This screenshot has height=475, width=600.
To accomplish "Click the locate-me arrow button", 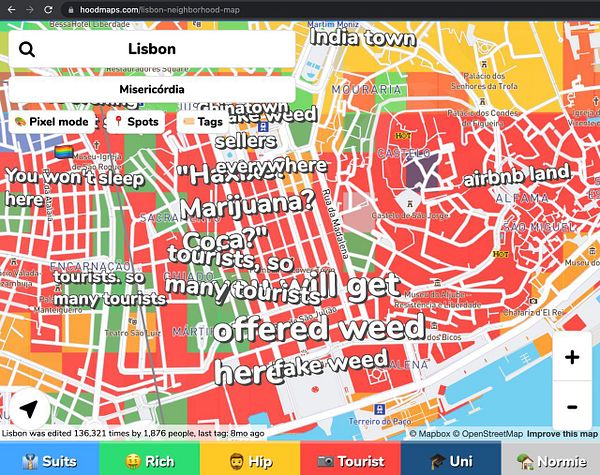I will pyautogui.click(x=29, y=409).
